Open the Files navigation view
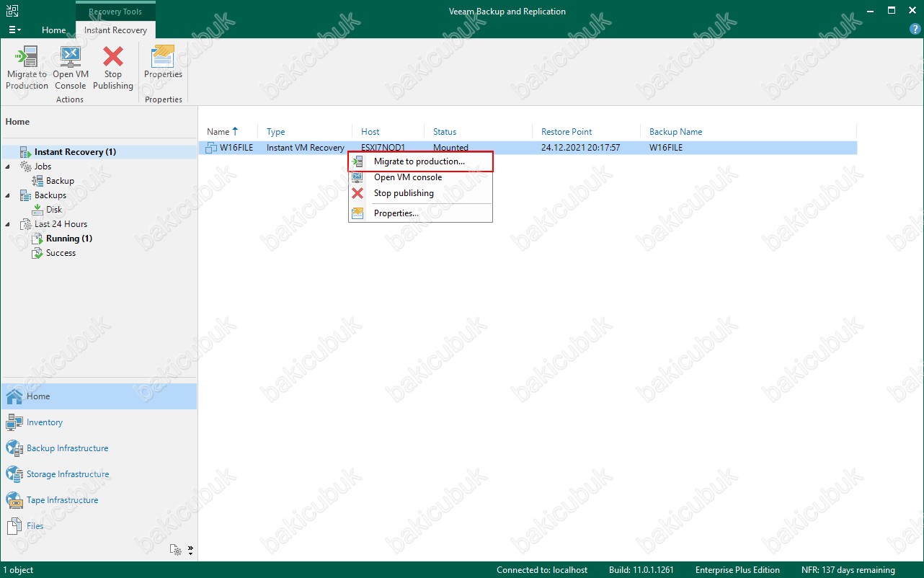The width and height of the screenshot is (924, 578). [99, 526]
